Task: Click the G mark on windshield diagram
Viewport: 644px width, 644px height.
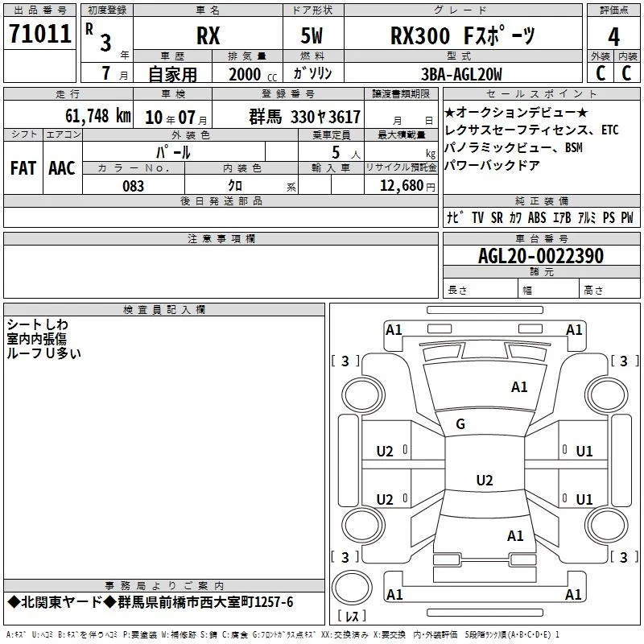Action: (460, 423)
